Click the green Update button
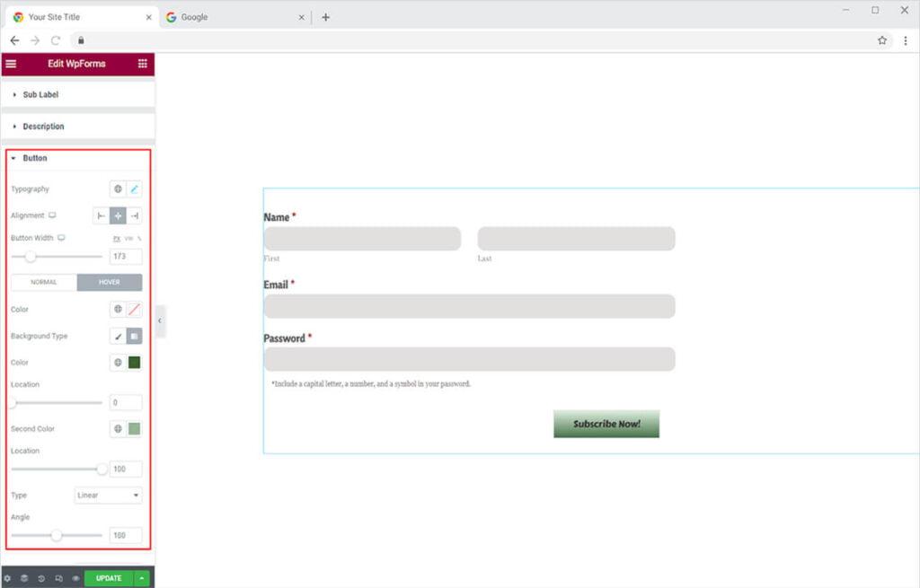The width and height of the screenshot is (920, 588). pyautogui.click(x=109, y=578)
